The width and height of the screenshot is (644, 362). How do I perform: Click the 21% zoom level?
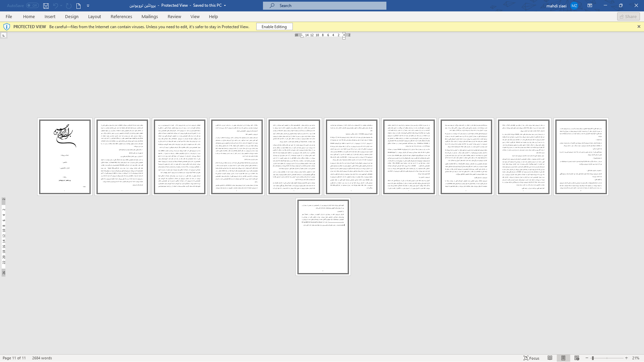pyautogui.click(x=635, y=358)
